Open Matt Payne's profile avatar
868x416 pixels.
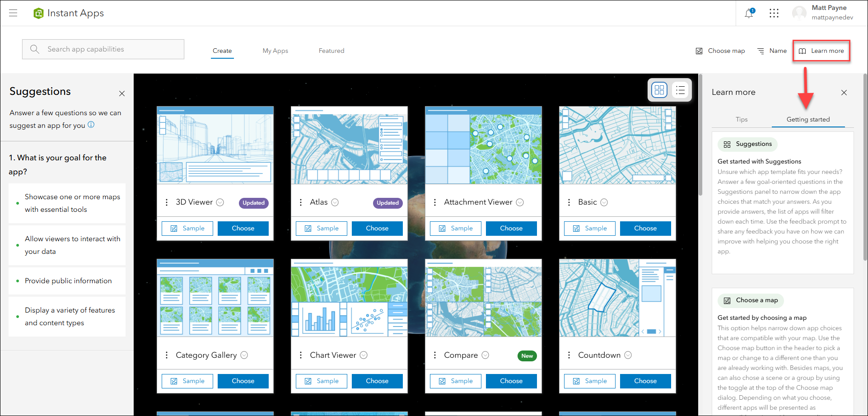pos(799,13)
